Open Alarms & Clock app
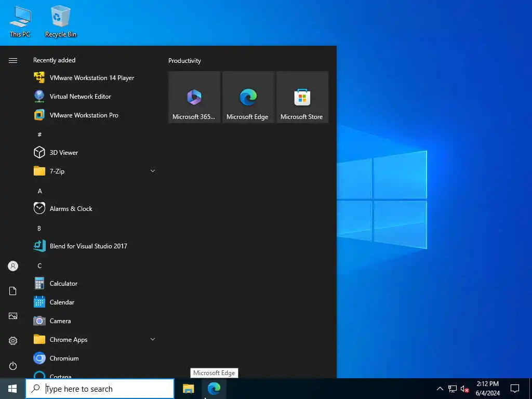The height and width of the screenshot is (399, 532). click(x=95, y=208)
